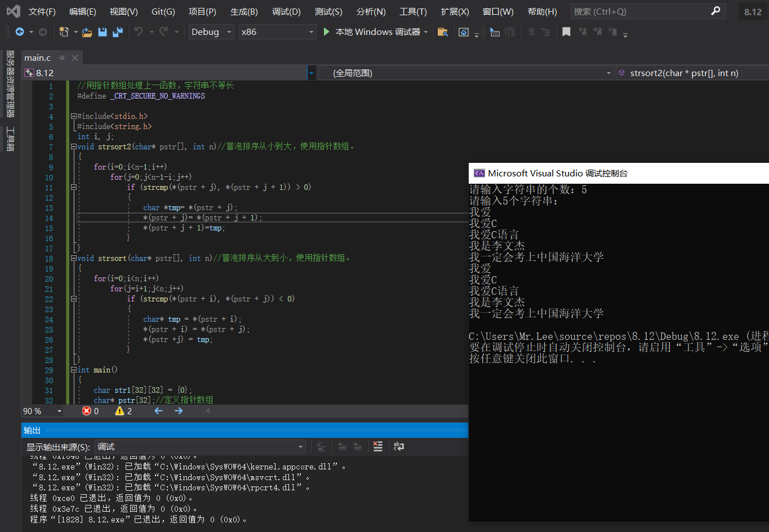Go to the next bookmark icon

pyautogui.click(x=597, y=32)
